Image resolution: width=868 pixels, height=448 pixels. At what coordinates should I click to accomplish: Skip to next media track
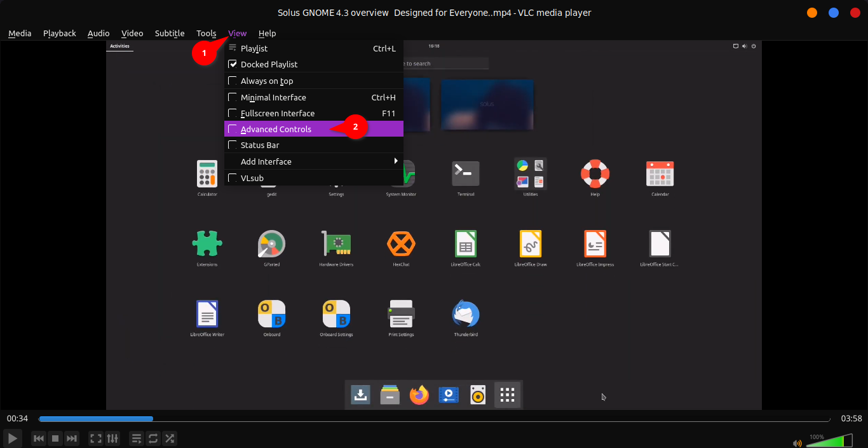(x=72, y=438)
